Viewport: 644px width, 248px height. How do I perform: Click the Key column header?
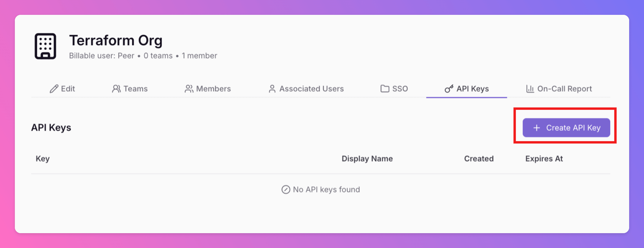[43, 159]
